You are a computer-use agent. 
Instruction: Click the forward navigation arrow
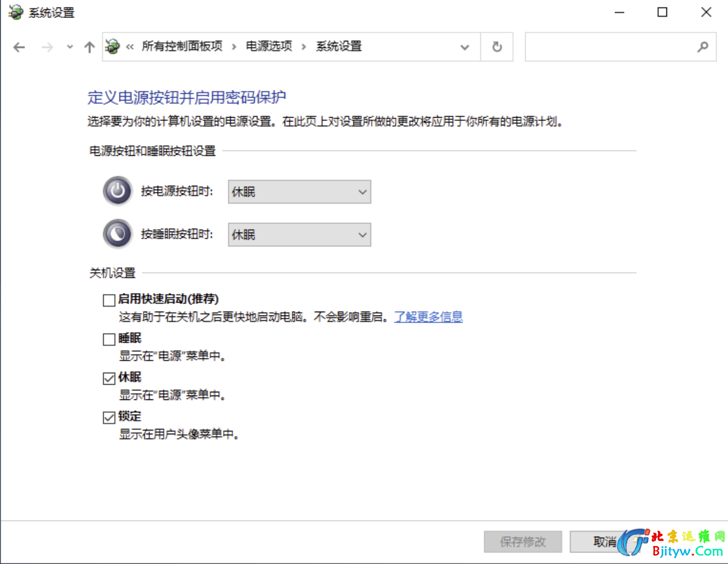tap(47, 47)
